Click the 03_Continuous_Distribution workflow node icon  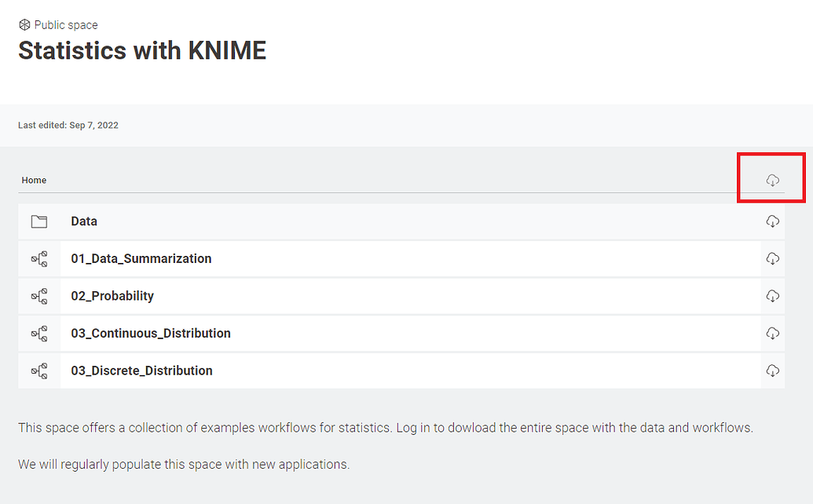(x=39, y=333)
